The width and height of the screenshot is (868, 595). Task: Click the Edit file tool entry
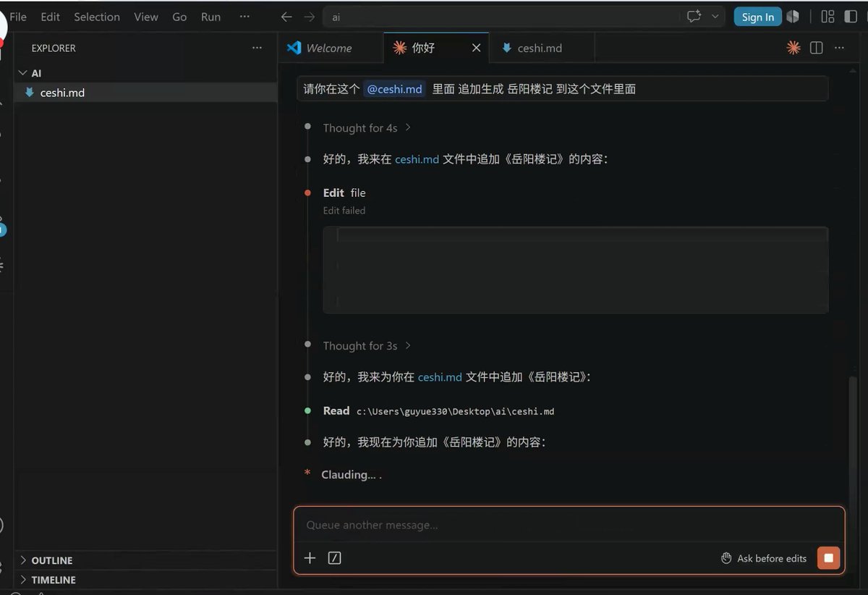(344, 193)
